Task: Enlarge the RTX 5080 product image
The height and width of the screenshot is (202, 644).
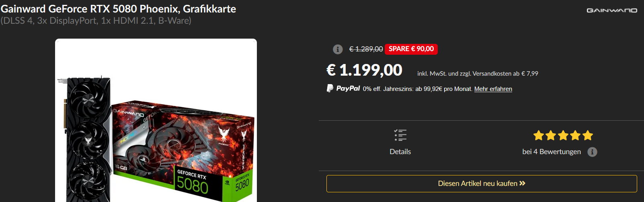Action: [156, 121]
